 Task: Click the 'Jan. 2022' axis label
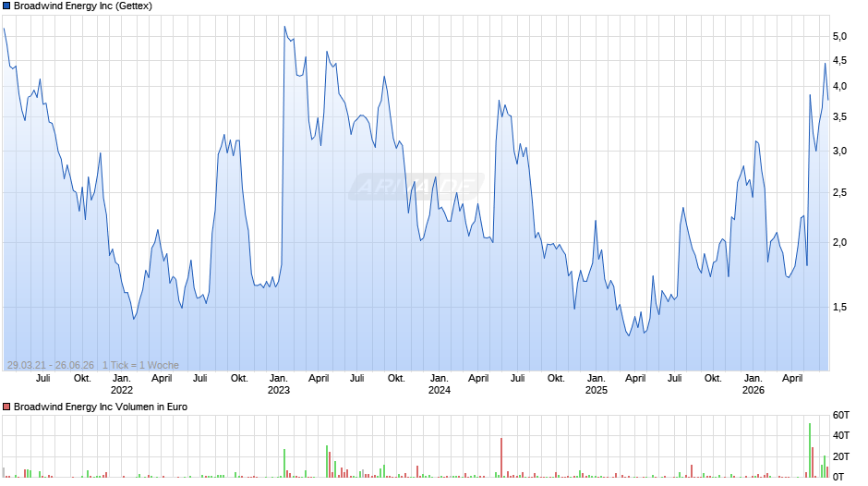[x=122, y=384]
